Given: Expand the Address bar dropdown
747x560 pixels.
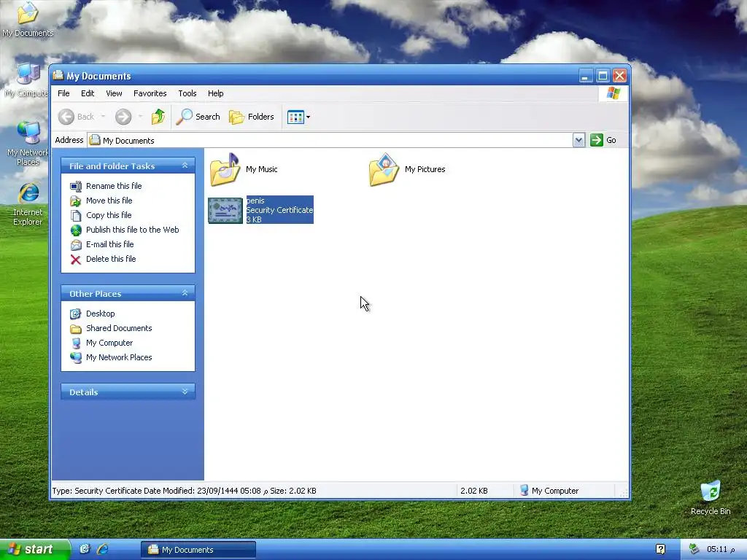Looking at the screenshot, I should click(x=578, y=141).
